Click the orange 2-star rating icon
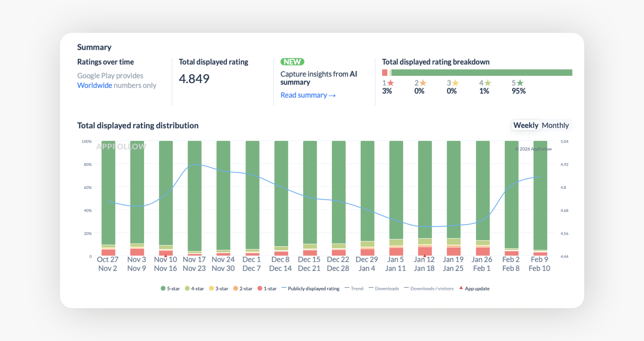The image size is (644, 341). (x=423, y=83)
